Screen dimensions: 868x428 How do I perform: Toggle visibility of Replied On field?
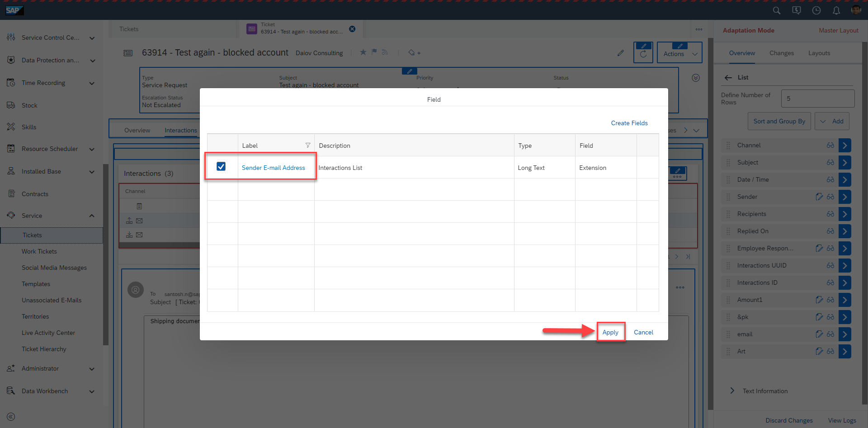pyautogui.click(x=830, y=231)
